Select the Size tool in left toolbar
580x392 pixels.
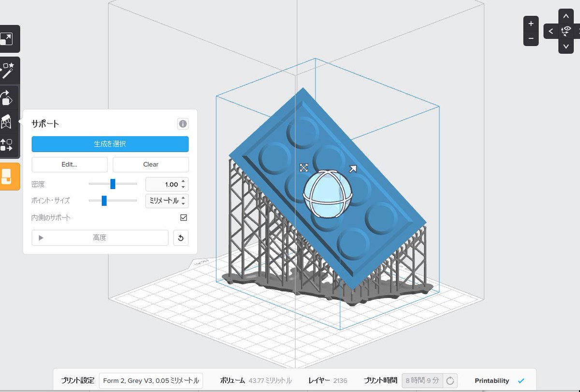point(7,39)
